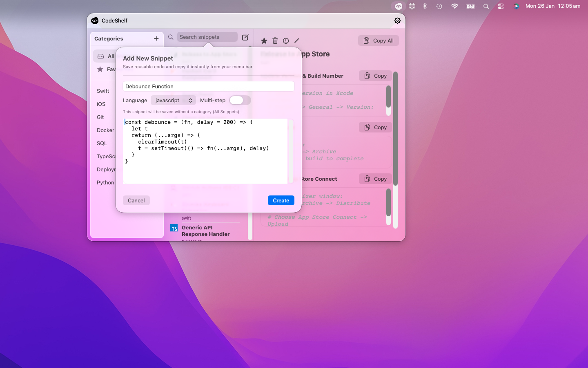Open CodeShelf settings via gear icon
This screenshot has width=588, height=368.
click(397, 20)
